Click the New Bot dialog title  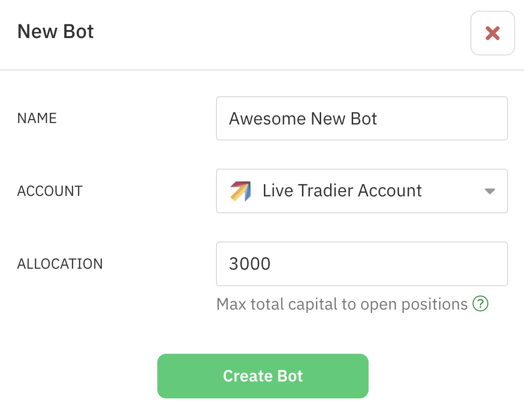[x=55, y=31]
